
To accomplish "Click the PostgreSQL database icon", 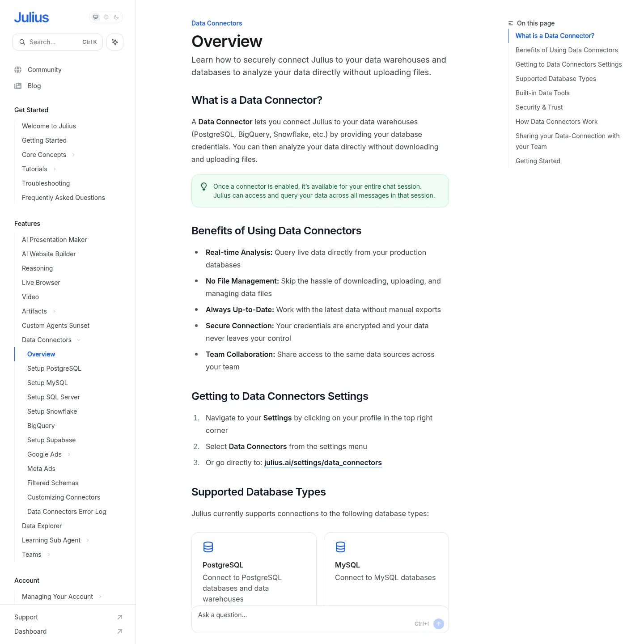I will 208,547.
